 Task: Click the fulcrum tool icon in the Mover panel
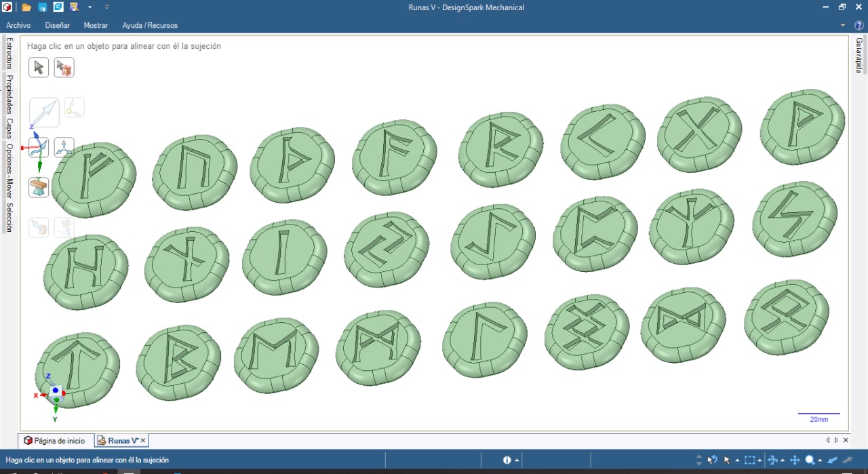pyautogui.click(x=38, y=186)
